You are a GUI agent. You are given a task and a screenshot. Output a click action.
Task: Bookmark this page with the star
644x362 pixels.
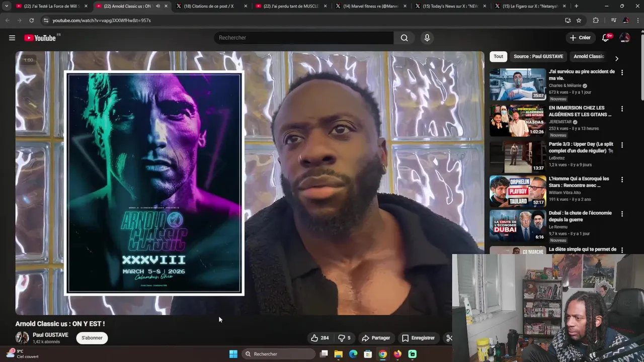click(x=579, y=20)
